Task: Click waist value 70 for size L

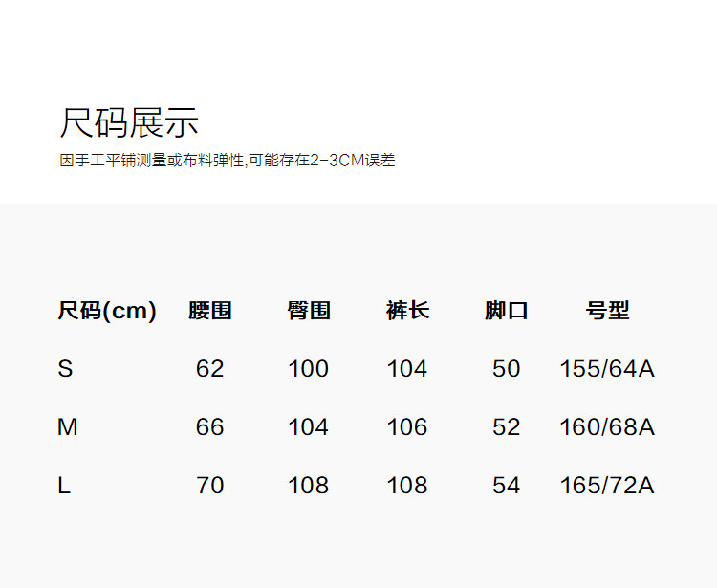Action: coord(209,486)
